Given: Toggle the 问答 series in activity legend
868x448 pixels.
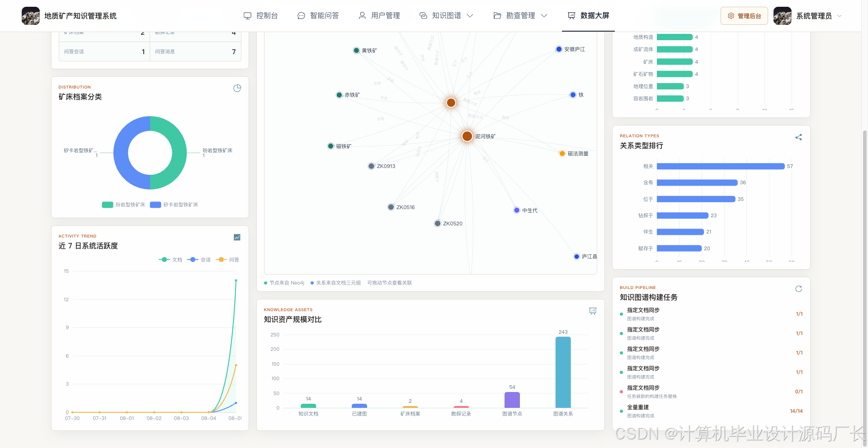Looking at the screenshot, I should (x=227, y=260).
